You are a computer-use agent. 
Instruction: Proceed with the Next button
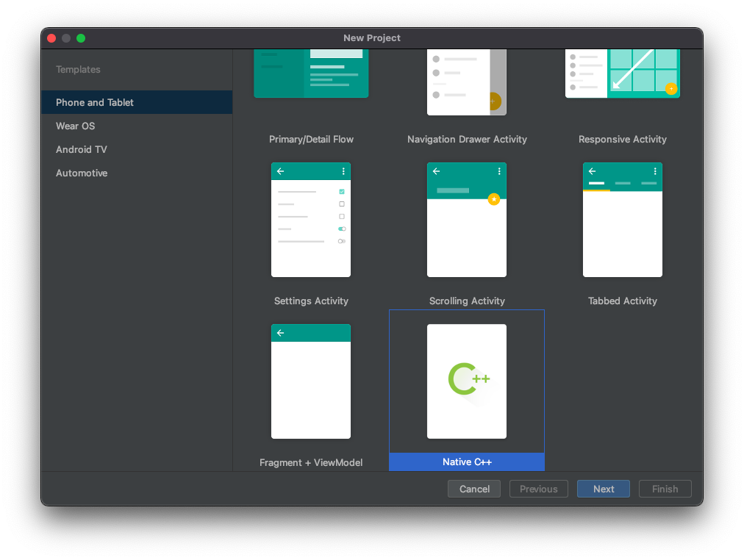[x=604, y=489]
